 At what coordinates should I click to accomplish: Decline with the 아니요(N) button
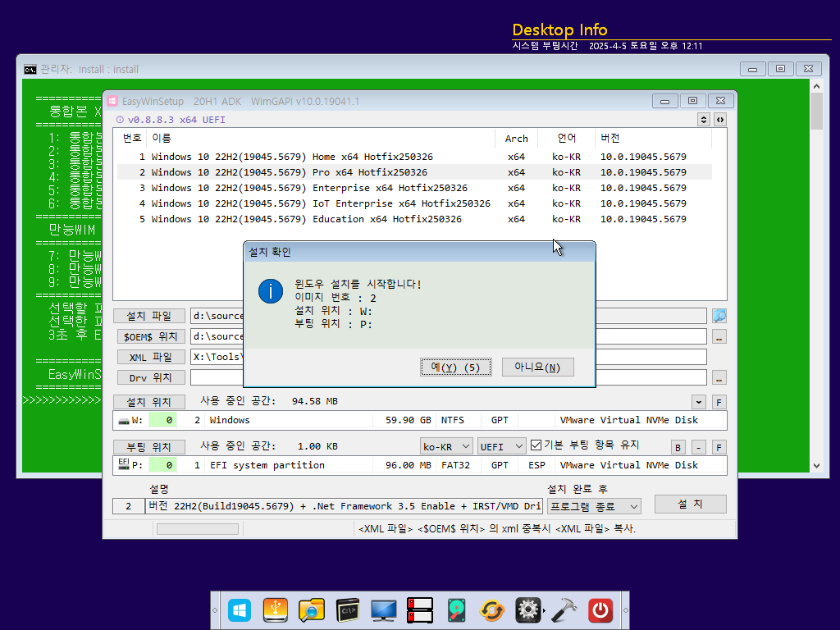coord(537,367)
